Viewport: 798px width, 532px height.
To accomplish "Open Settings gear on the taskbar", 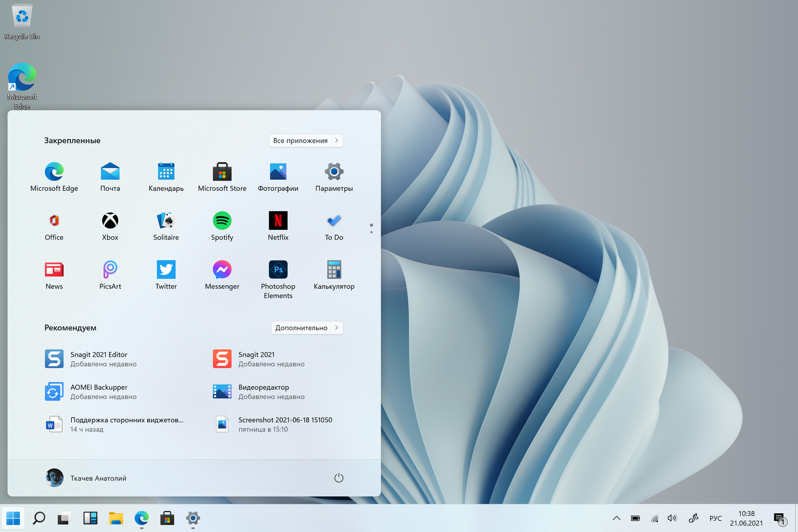I will (x=193, y=518).
